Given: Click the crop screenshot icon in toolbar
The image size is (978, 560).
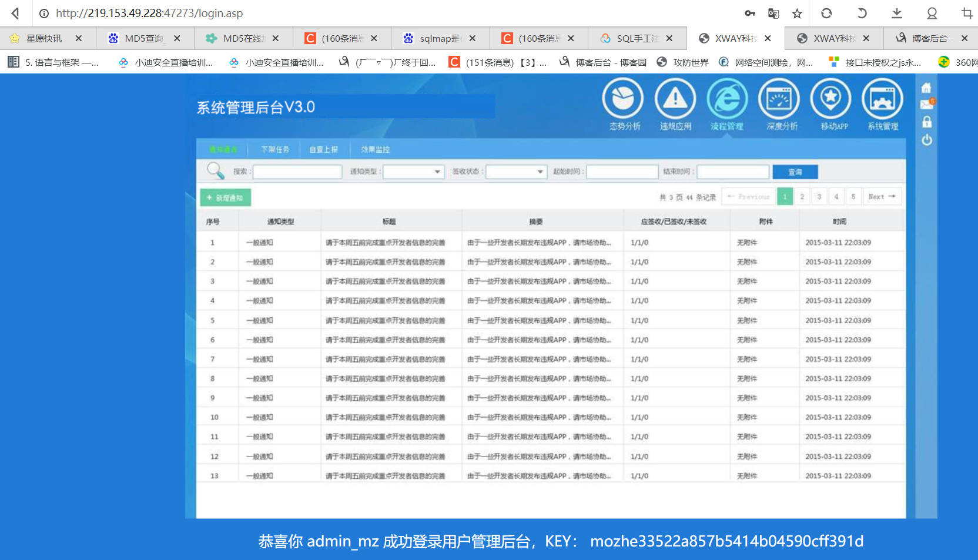Looking at the screenshot, I should pos(967,13).
